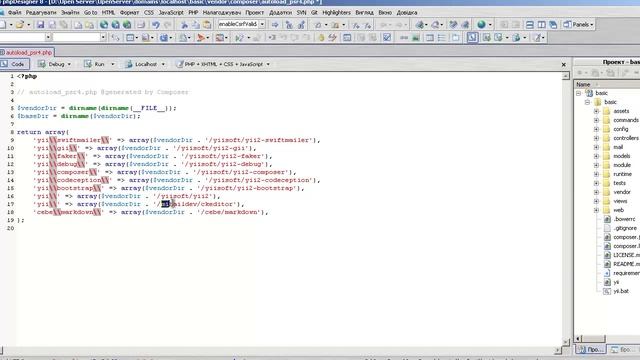Open the Git menu
This screenshot has width=640, height=360.
314,13
